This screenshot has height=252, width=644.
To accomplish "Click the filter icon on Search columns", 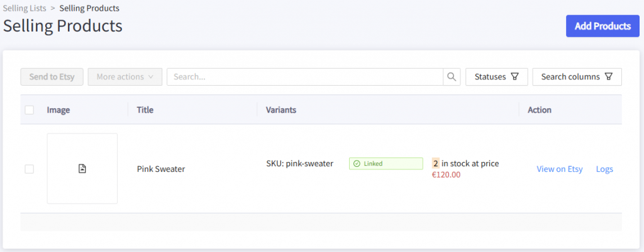I will click(608, 77).
